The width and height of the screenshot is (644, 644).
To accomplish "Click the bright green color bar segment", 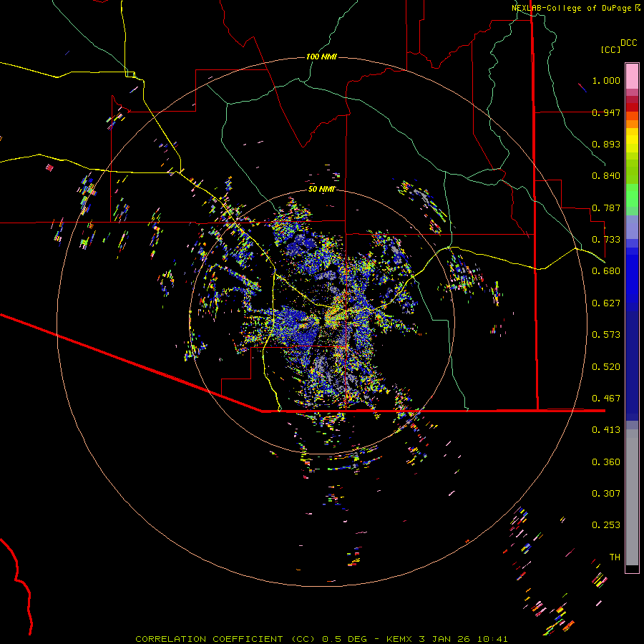I will tap(632, 195).
